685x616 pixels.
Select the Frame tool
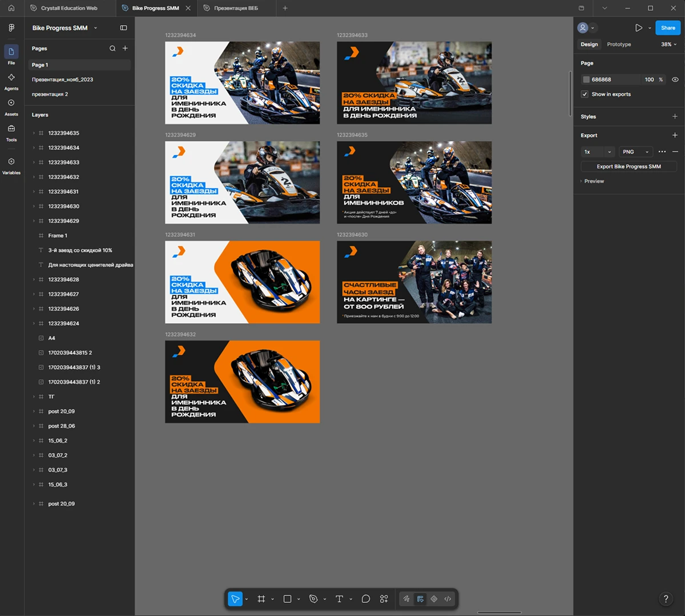(261, 599)
